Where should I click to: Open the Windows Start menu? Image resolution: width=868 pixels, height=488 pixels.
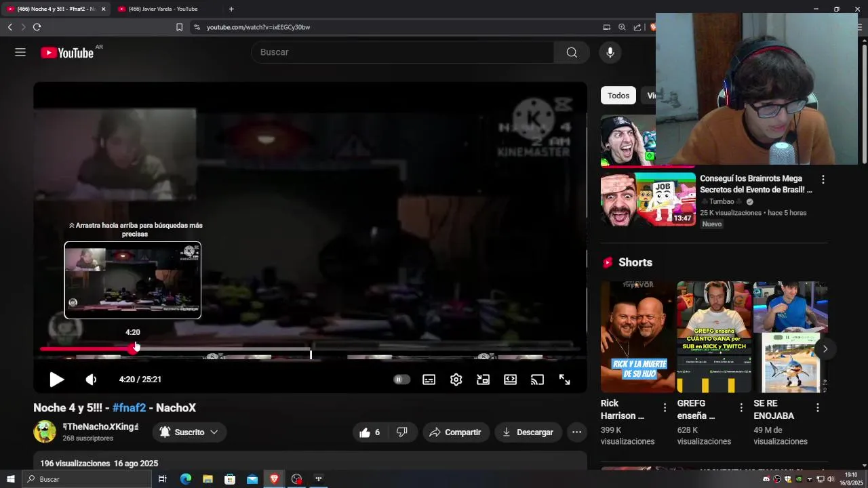point(10,479)
